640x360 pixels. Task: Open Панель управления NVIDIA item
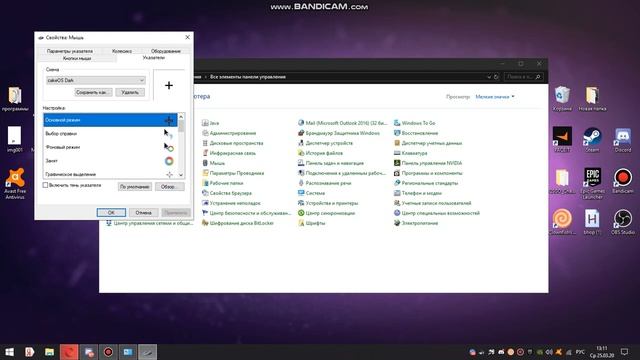click(x=428, y=163)
